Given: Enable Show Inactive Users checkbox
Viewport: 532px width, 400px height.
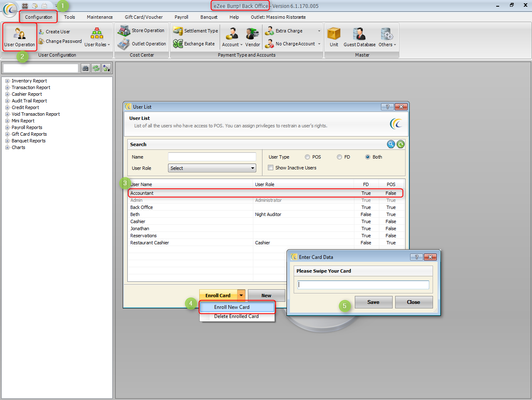Looking at the screenshot, I should click(271, 168).
